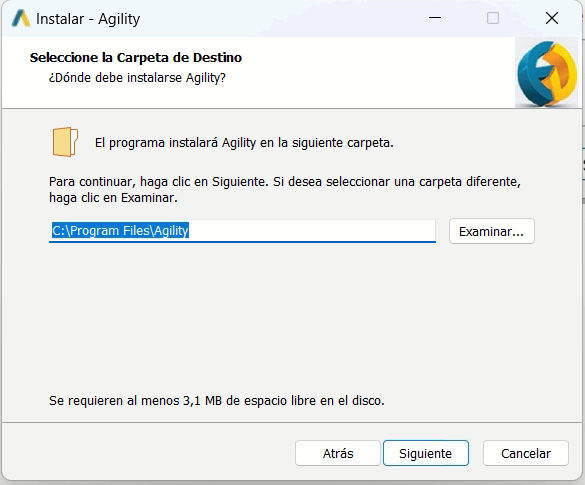Open the Examinar... folder browser
The width and height of the screenshot is (585, 485).
tap(491, 231)
